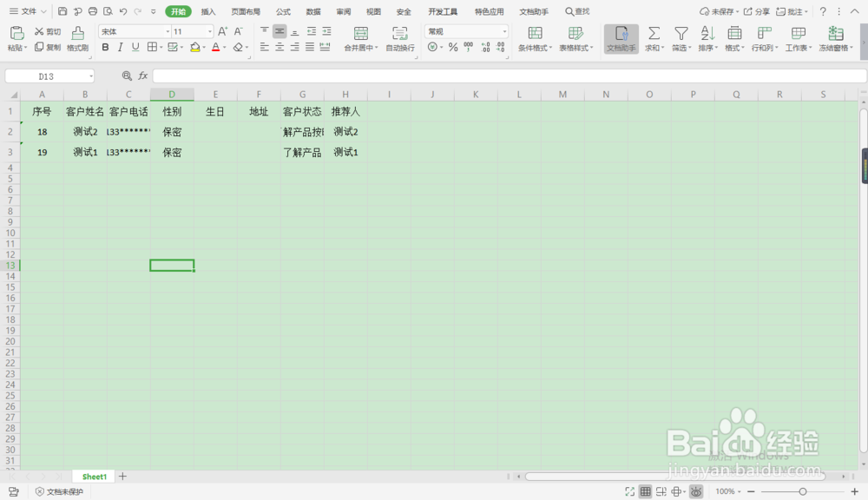The height and width of the screenshot is (500, 868).
Task: Switch to the 插入 insert tab
Action: pyautogui.click(x=208, y=11)
